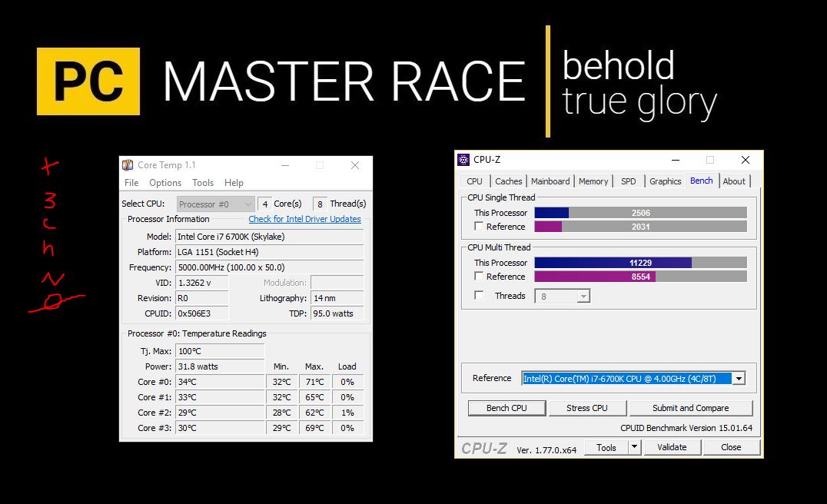The width and height of the screenshot is (827, 504).
Task: Expand the Tools dropdown arrow in CPU-Z
Action: point(635,448)
